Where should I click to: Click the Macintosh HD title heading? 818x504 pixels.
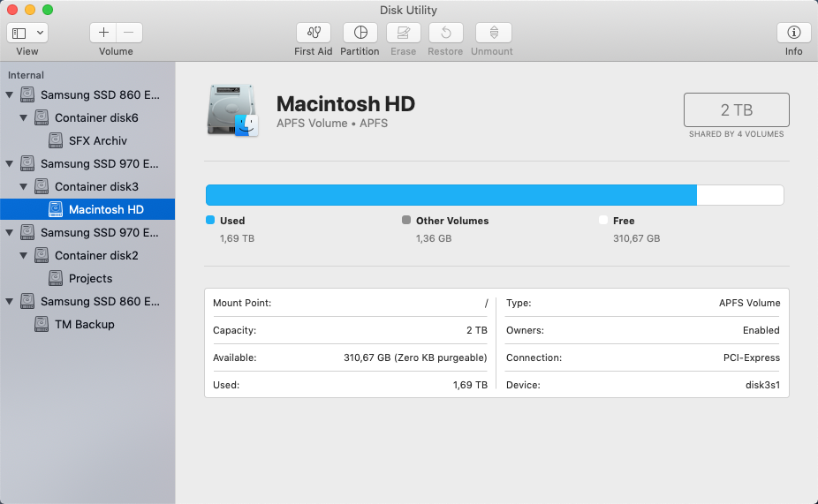pos(345,104)
